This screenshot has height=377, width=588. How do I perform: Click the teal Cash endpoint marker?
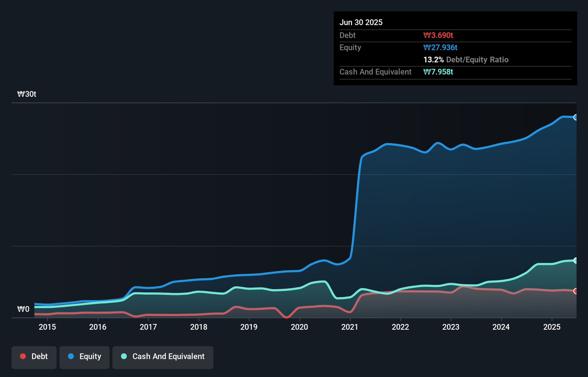(x=575, y=260)
